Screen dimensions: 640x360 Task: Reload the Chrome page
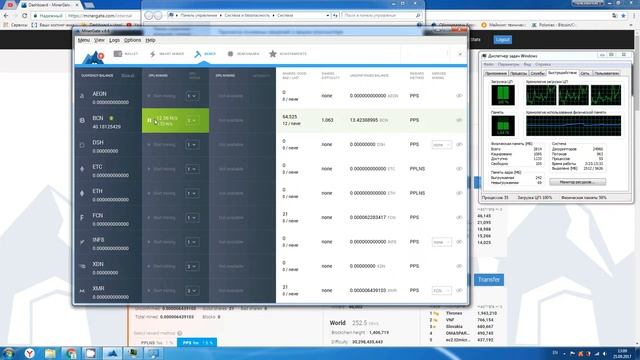click(x=25, y=16)
